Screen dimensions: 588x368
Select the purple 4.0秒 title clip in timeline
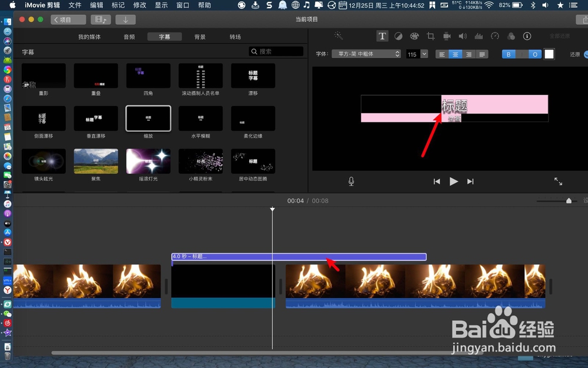(x=299, y=257)
